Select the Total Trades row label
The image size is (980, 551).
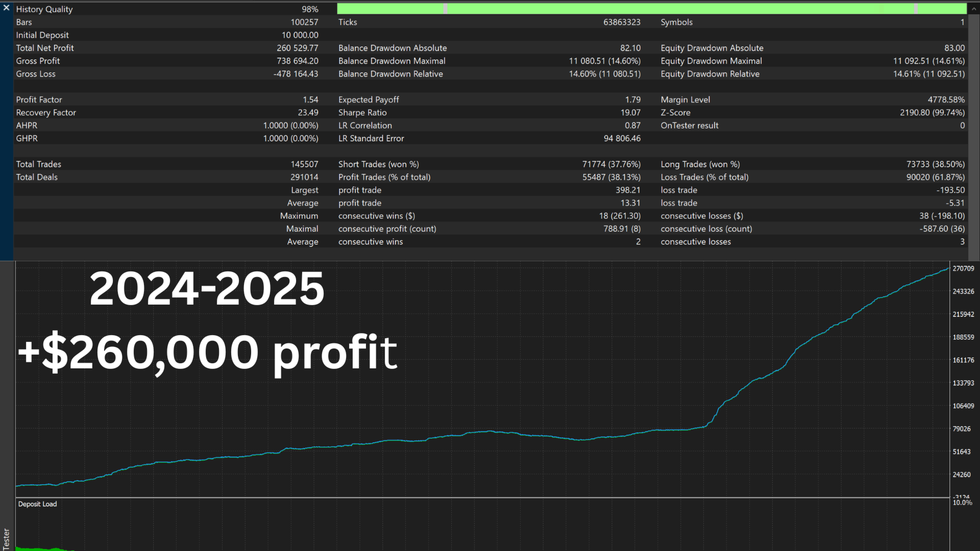pos(38,164)
